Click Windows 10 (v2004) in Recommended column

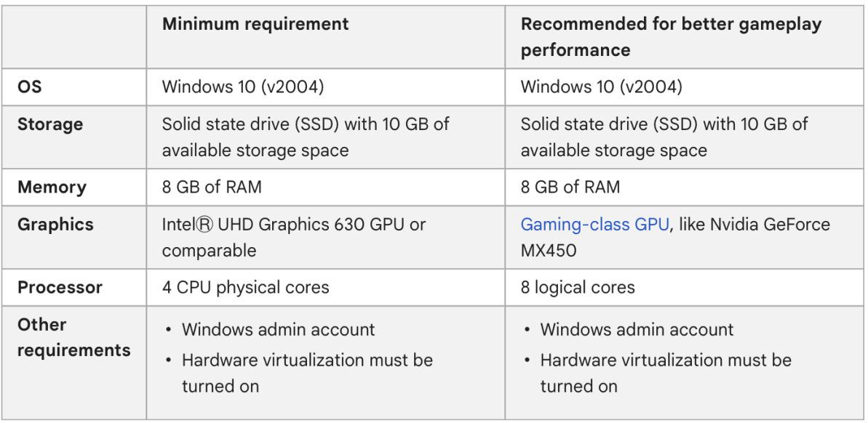pos(601,87)
